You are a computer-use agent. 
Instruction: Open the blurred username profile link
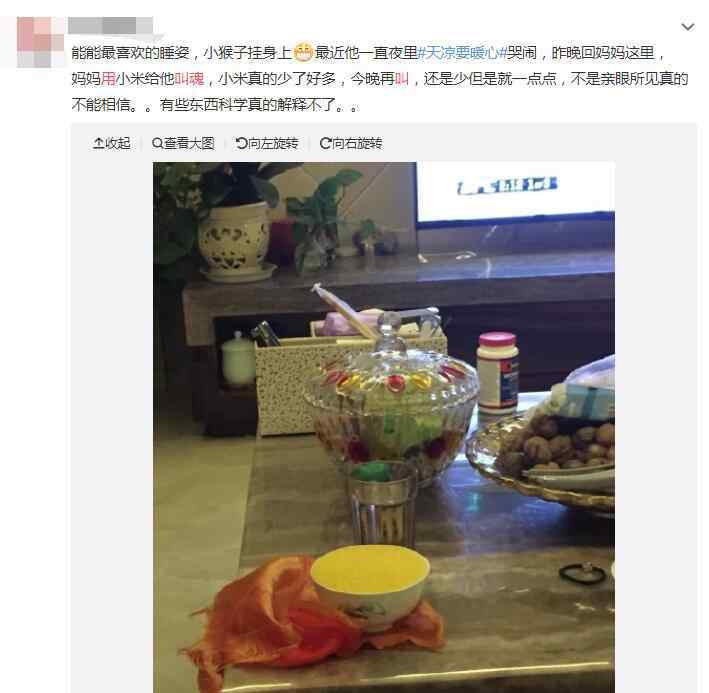point(111,26)
